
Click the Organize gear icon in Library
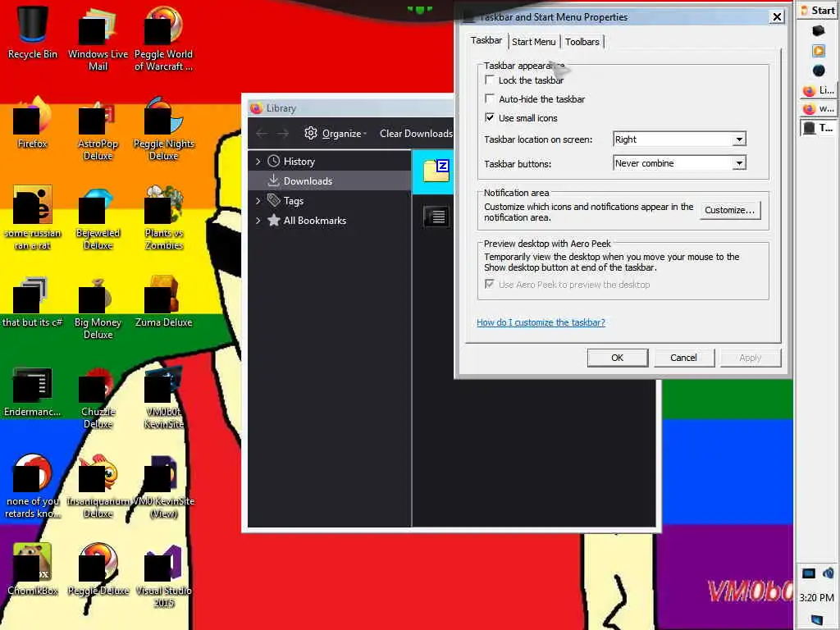click(311, 133)
